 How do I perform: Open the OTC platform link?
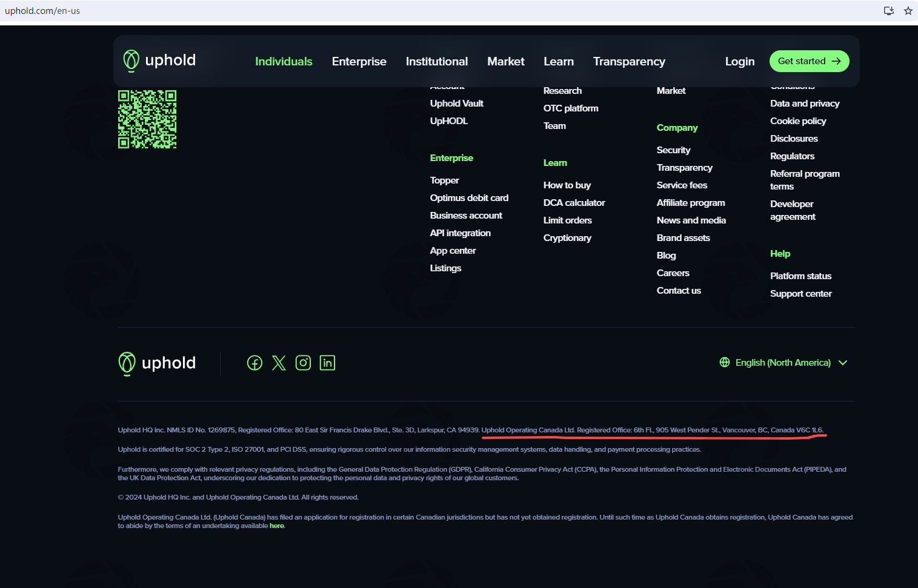coord(571,108)
